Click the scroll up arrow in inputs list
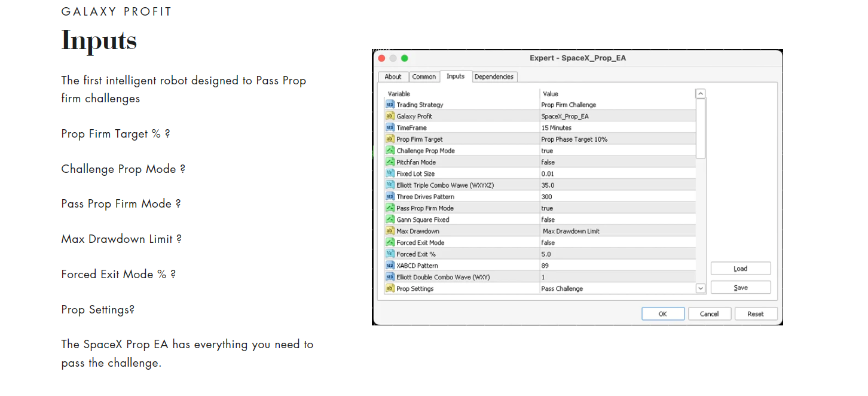Viewport: 868px width, 396px height. (x=701, y=94)
